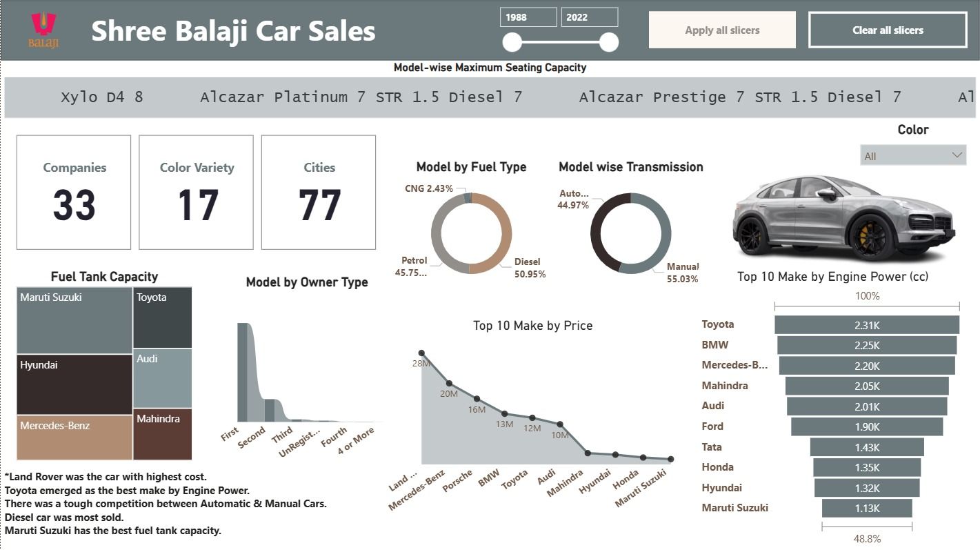Click the Balaji logo icon
This screenshot has height=550, width=980.
click(43, 30)
